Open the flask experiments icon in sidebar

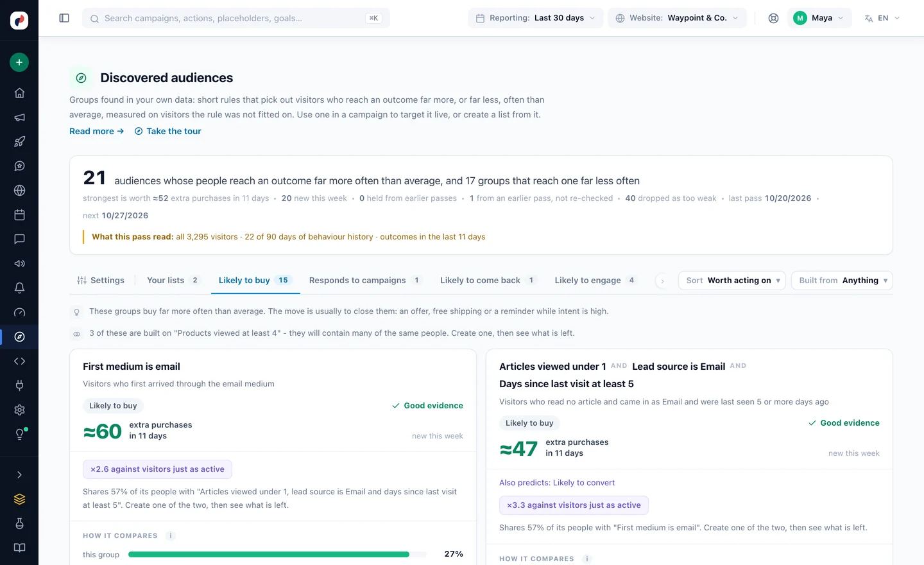point(19,524)
